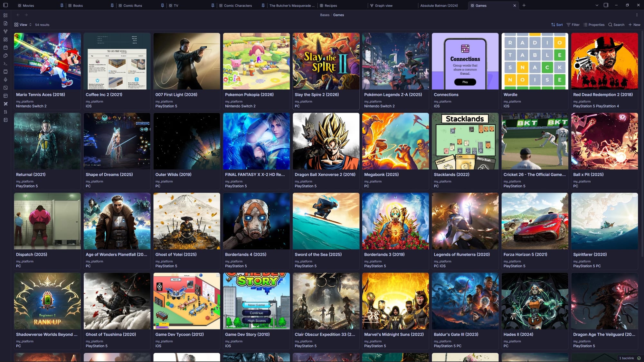
Task: Close the Games tab
Action: 515,5
